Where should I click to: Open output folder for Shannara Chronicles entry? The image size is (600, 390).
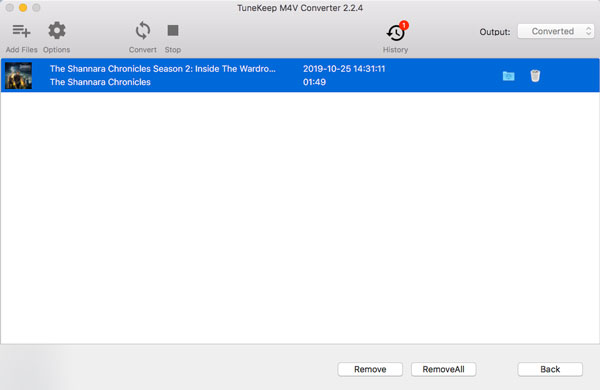pyautogui.click(x=509, y=76)
